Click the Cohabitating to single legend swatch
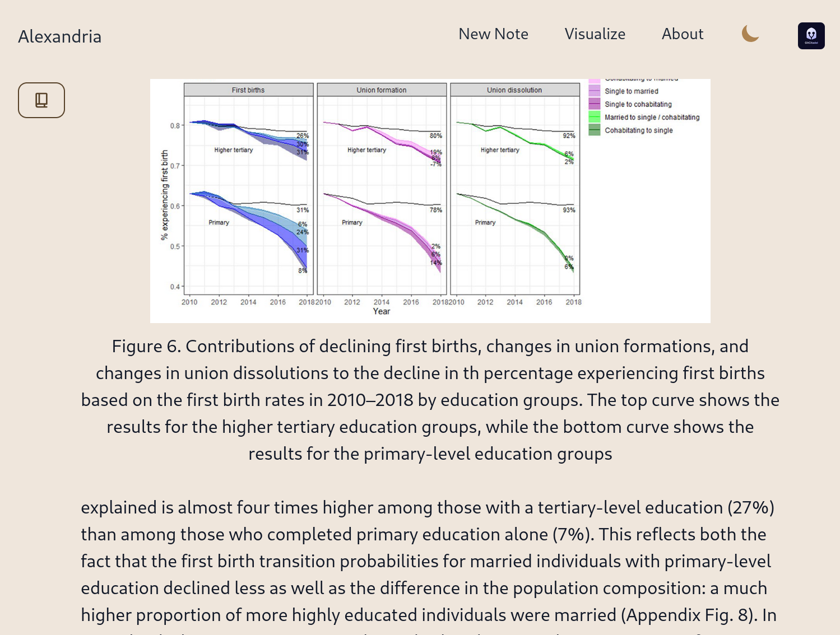840x635 pixels. pyautogui.click(x=595, y=130)
